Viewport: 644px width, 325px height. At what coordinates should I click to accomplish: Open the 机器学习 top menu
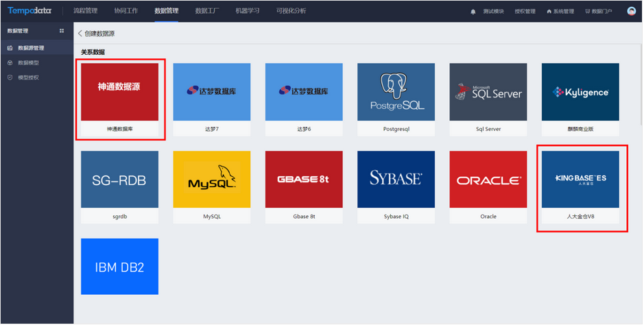point(248,11)
